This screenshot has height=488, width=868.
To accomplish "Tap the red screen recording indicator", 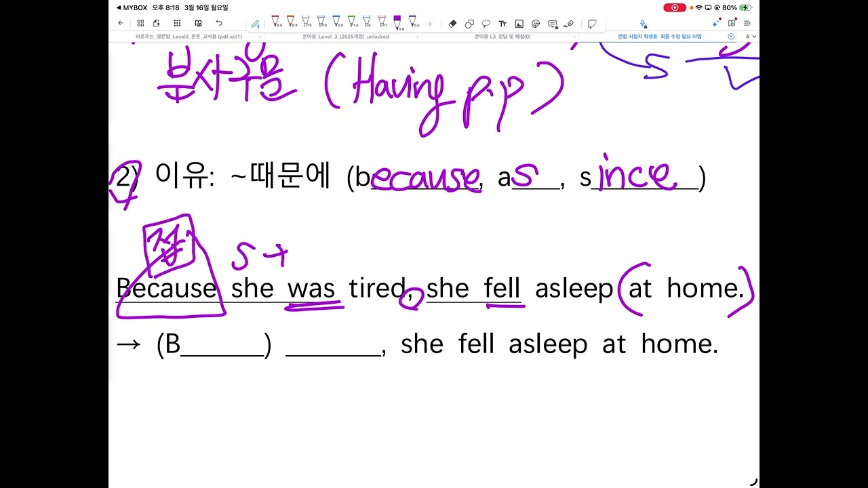I will pyautogui.click(x=674, y=7).
